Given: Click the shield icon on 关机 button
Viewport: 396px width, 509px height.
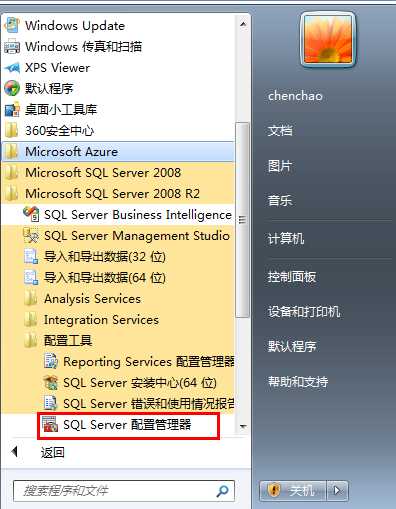Looking at the screenshot, I should point(273,490).
